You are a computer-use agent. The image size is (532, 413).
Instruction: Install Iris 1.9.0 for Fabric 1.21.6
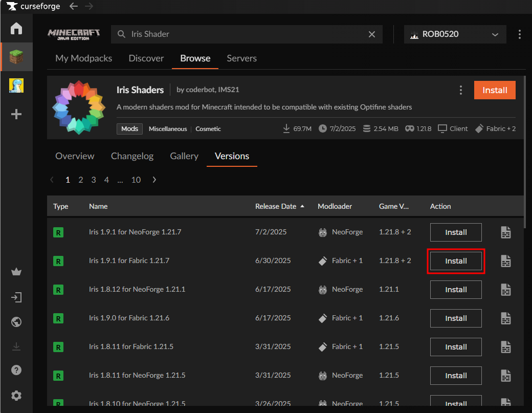[456, 318]
